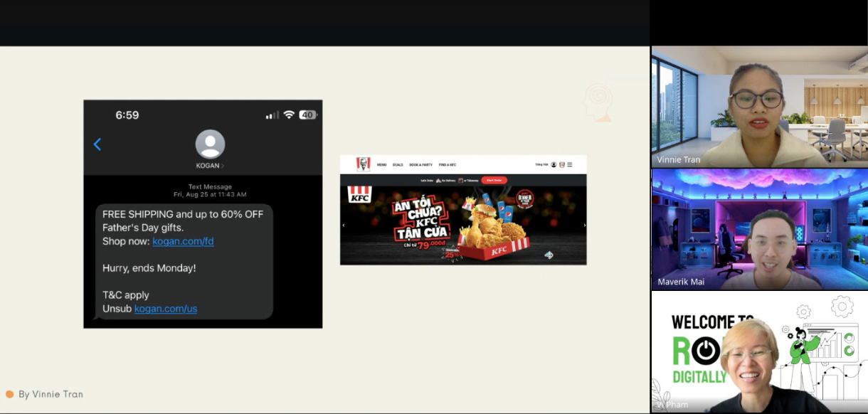Expand the KOGAN contact name chevron
Viewport: 868px width, 414px height.
coord(222,166)
